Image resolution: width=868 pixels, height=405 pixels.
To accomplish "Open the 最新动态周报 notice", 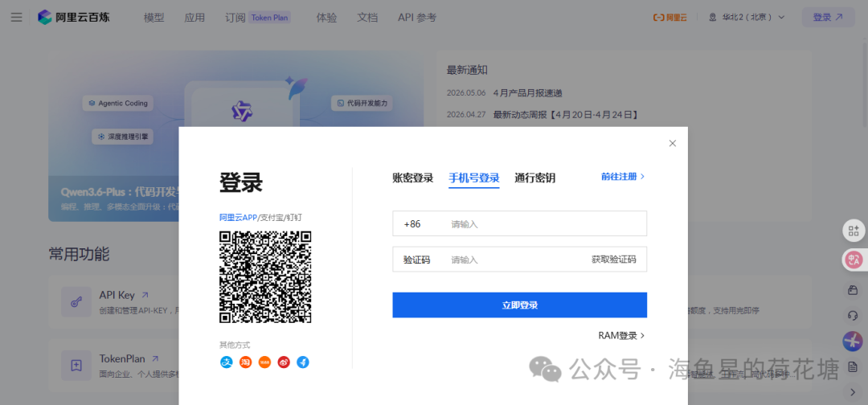I will (x=567, y=115).
